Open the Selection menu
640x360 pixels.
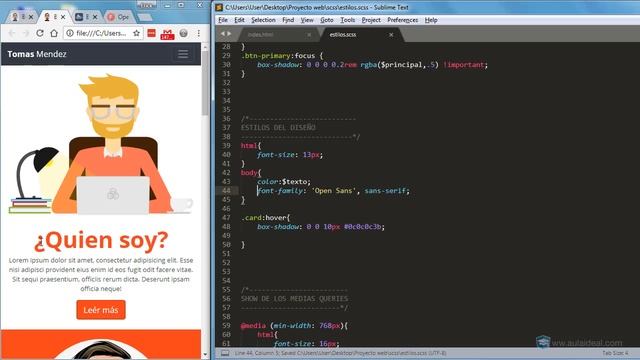tap(263, 20)
